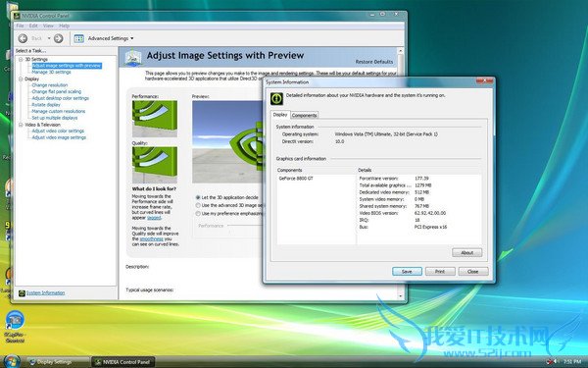Viewport: 588px width, 368px height.
Task: Click the Forward arrow icon in toolbar
Action: 58,38
